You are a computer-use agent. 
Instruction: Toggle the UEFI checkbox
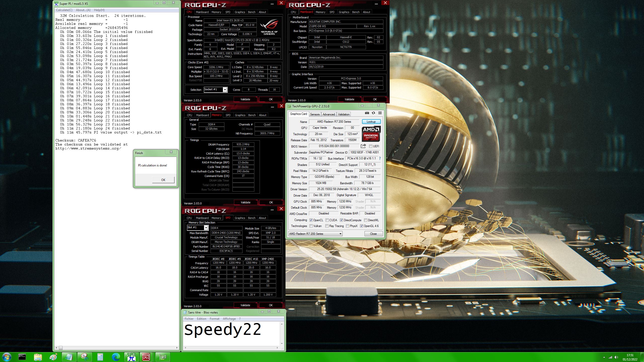pyautogui.click(x=371, y=146)
